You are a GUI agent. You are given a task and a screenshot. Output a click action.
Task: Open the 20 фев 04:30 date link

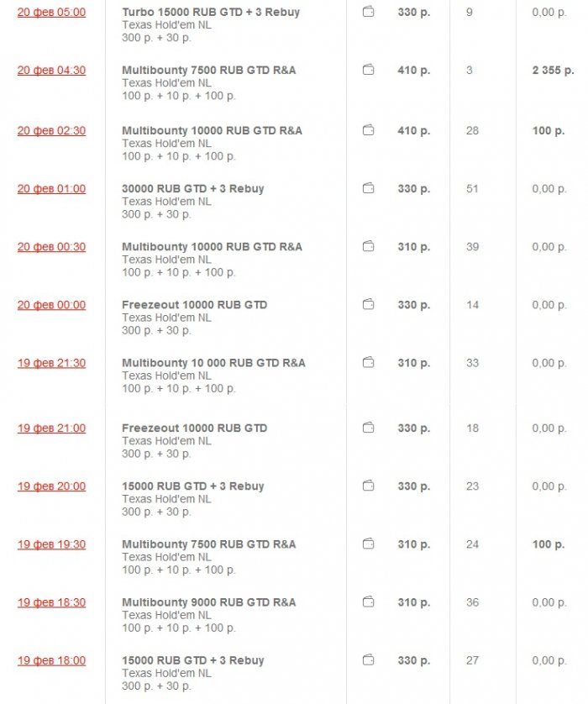51,71
